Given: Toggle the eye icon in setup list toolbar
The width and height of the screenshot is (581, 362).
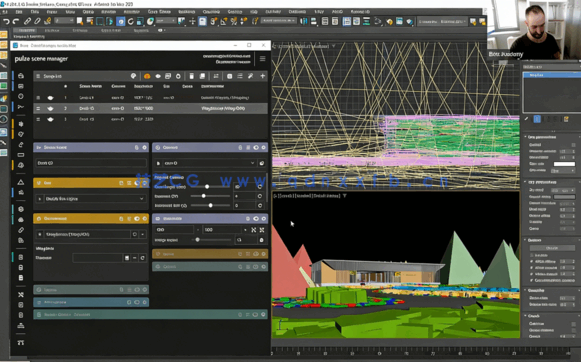Looking at the screenshot, I should [158, 76].
